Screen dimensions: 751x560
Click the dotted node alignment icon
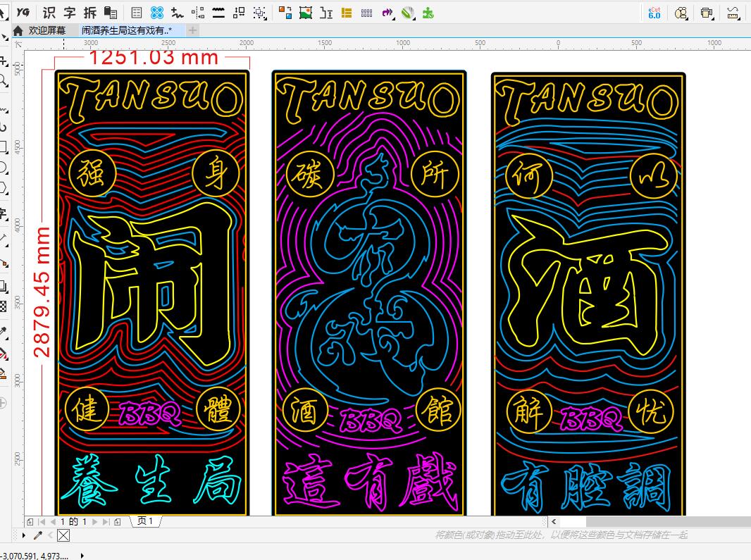pyautogui.click(x=198, y=13)
